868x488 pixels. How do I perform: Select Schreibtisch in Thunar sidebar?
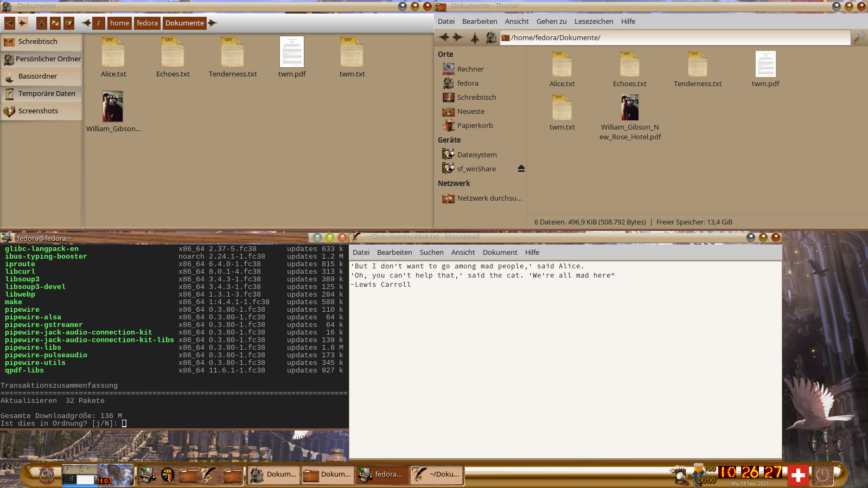coord(480,97)
